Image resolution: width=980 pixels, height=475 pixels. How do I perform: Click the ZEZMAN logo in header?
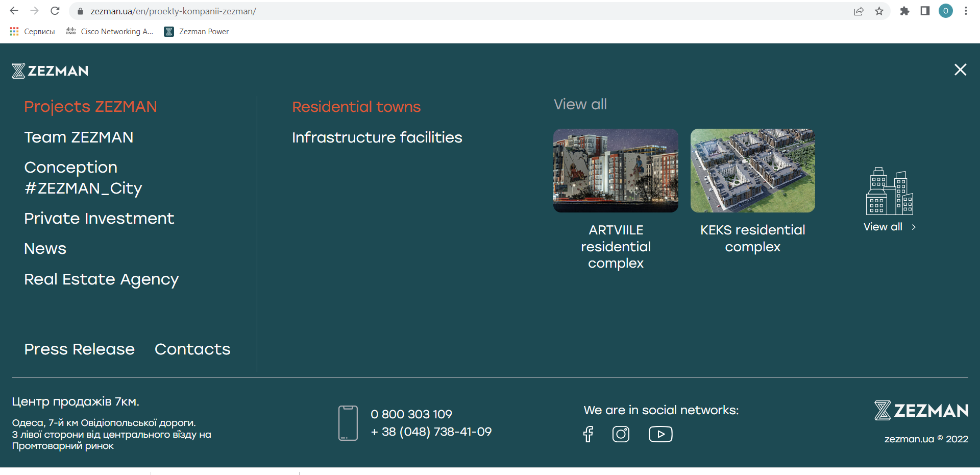[x=50, y=70]
